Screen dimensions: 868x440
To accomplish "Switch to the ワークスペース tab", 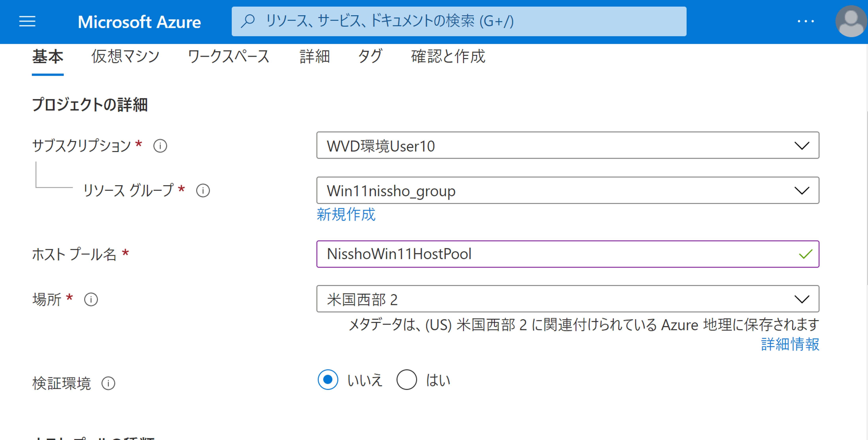I will coord(228,56).
